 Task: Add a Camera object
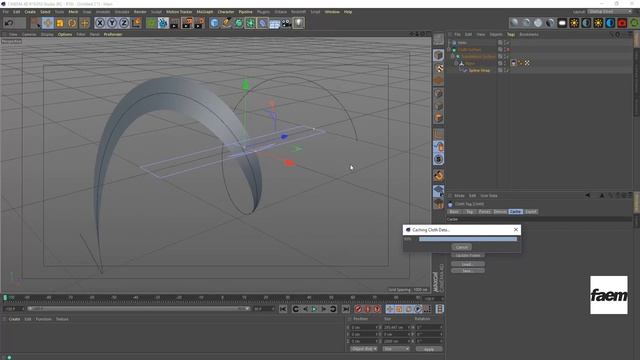click(x=287, y=23)
